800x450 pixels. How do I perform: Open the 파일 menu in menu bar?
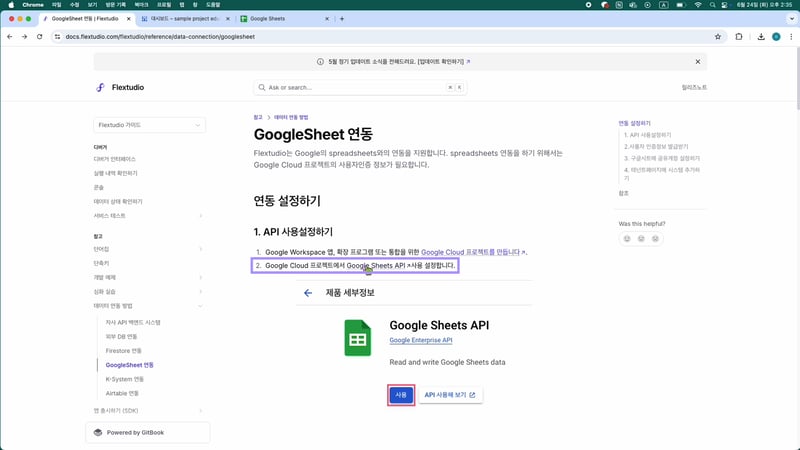[57, 5]
